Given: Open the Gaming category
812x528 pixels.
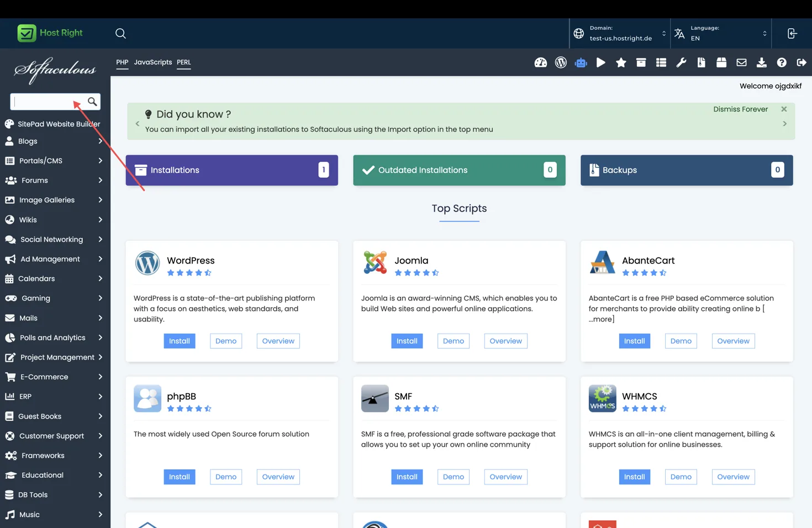Looking at the screenshot, I should (54, 298).
